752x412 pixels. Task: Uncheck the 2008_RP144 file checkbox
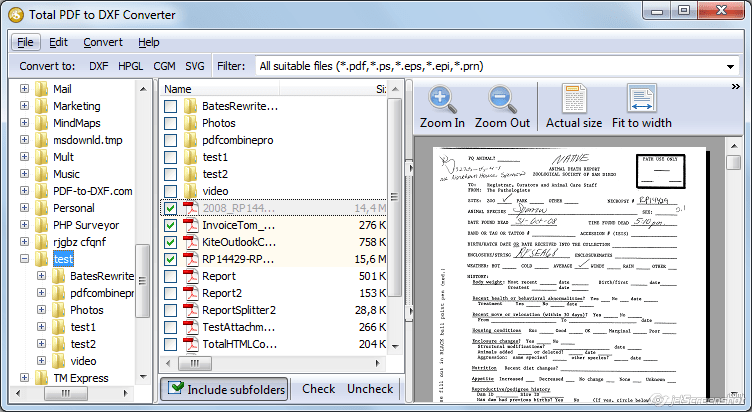pyautogui.click(x=170, y=208)
